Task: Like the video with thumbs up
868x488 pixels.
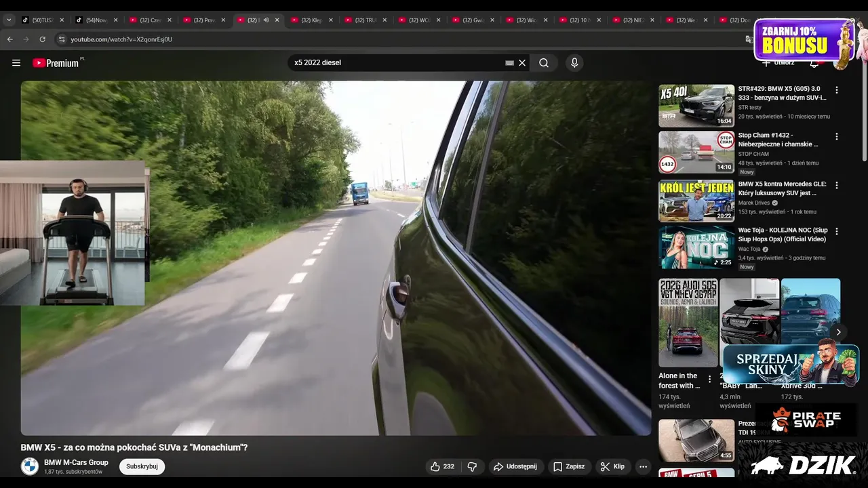Action: coord(442,466)
